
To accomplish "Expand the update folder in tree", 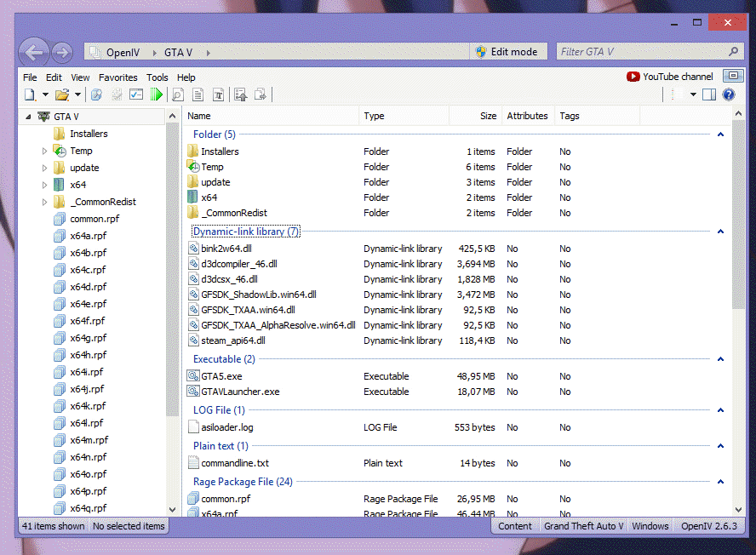I will coord(44,168).
